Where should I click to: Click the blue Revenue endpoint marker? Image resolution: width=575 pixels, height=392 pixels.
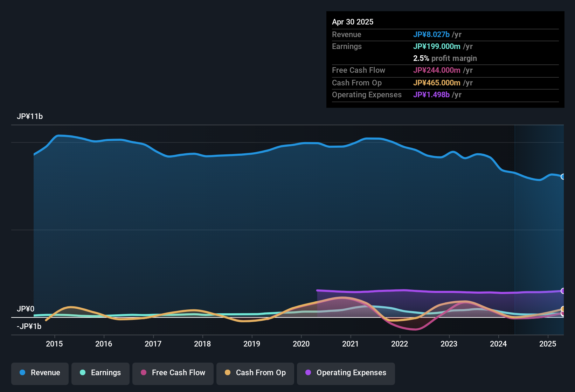point(563,177)
